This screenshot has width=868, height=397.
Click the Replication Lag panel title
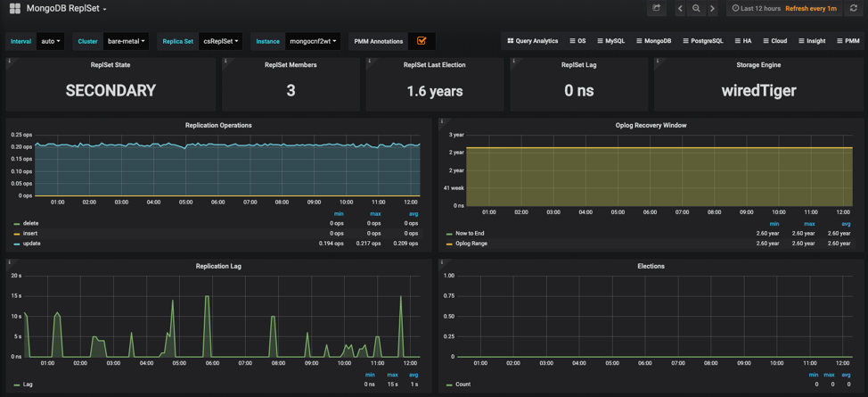point(218,266)
